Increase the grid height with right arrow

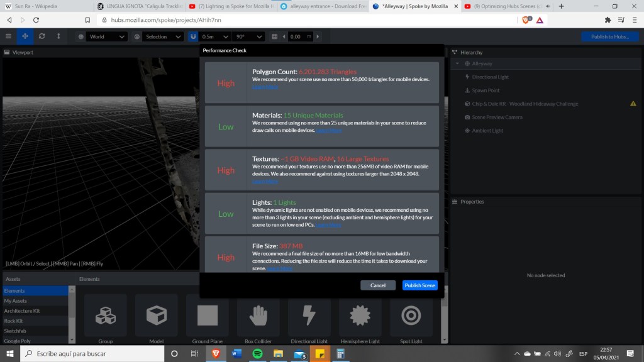pyautogui.click(x=318, y=36)
